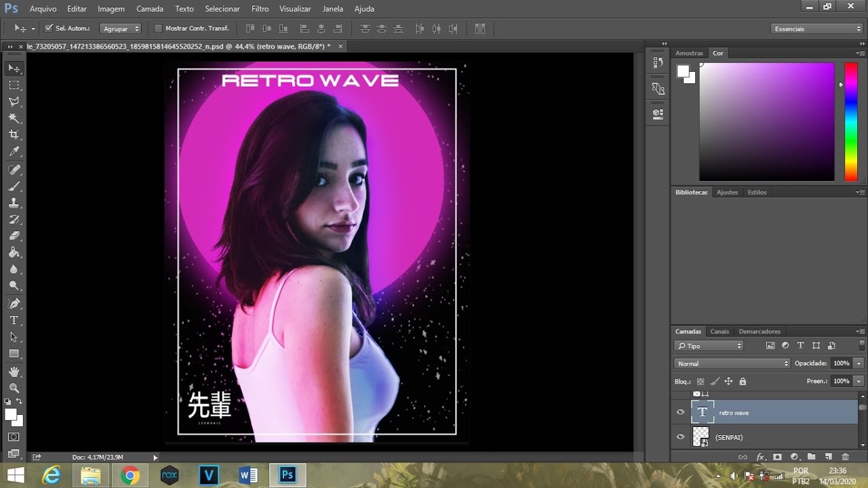Create a new fill or adjustment layer
868x488 pixels.
tap(794, 457)
